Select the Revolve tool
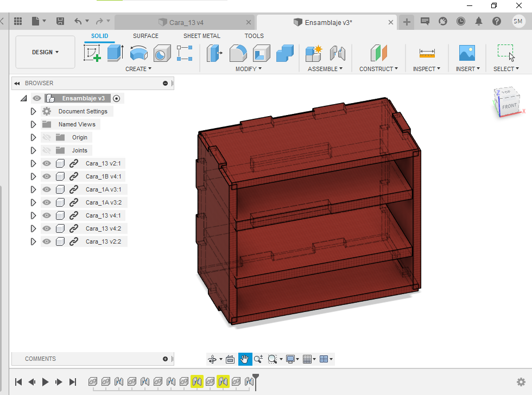This screenshot has width=532, height=395. point(139,53)
